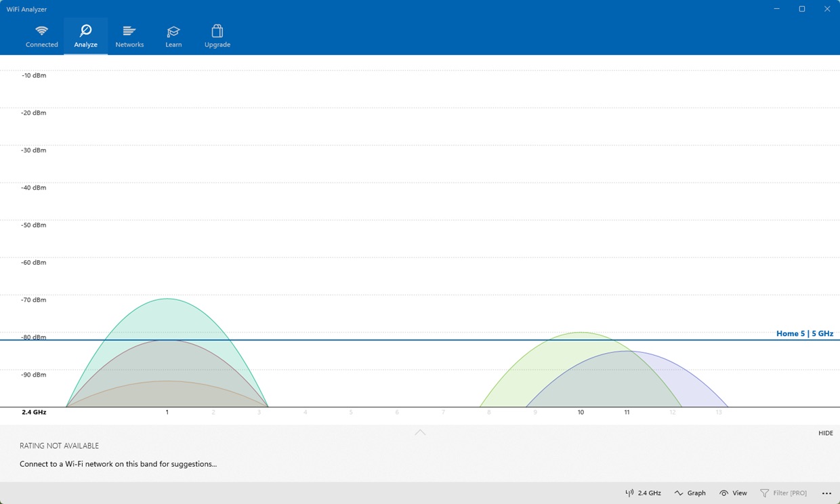The height and width of the screenshot is (504, 840).
Task: Hide the rating panel with HIDE
Action: pos(825,433)
